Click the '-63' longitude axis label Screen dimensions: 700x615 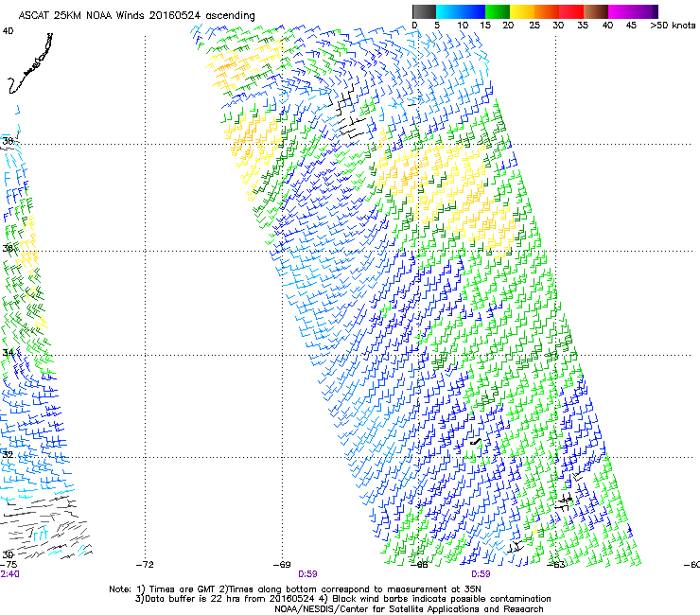[555, 565]
